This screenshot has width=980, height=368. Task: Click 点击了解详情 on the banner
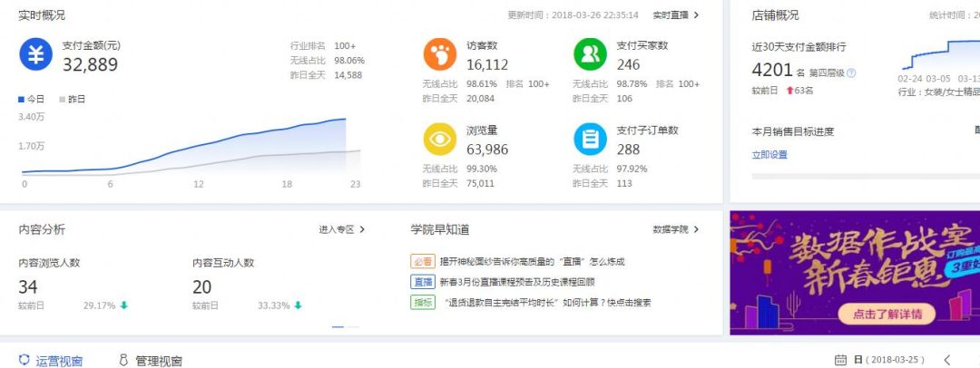887,314
